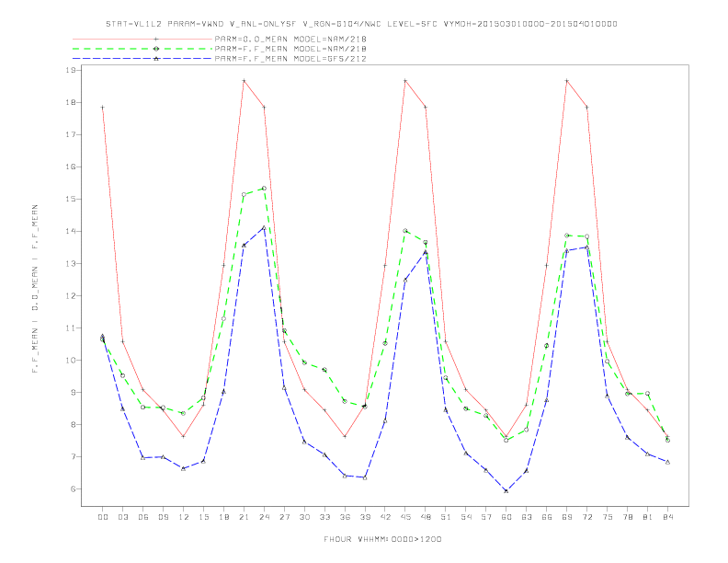
Task: Click x-axis forecast hour label 06
Action: click(x=143, y=517)
